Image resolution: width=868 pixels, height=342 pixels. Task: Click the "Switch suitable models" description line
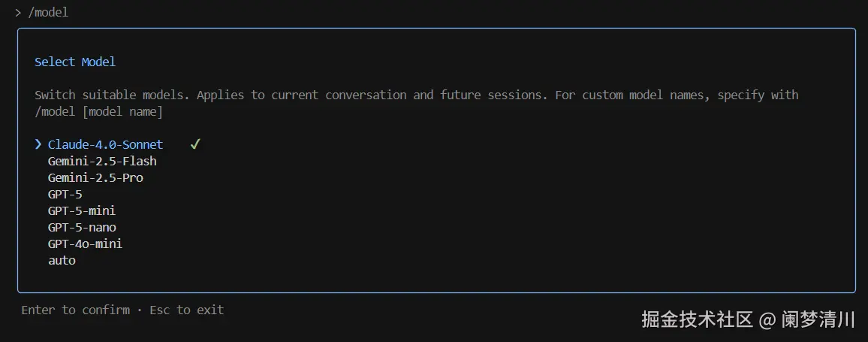pos(416,95)
